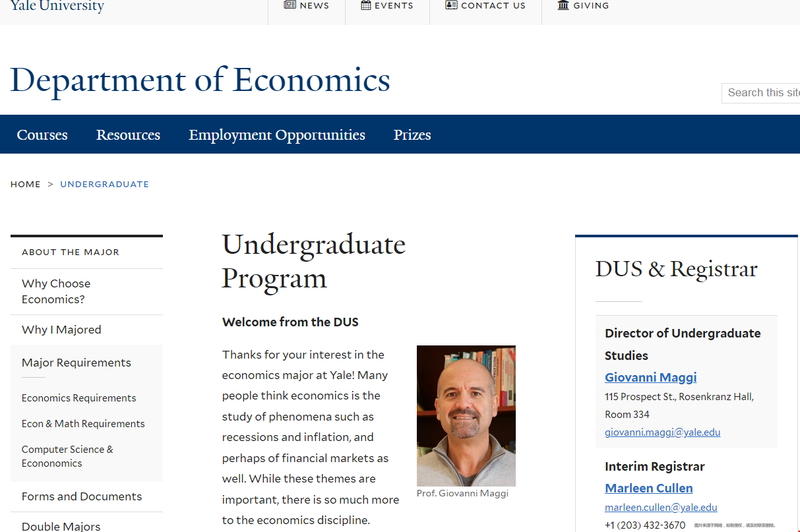Click the Prof. Giovanni Maggi photo
The width and height of the screenshot is (800, 532).
[466, 416]
